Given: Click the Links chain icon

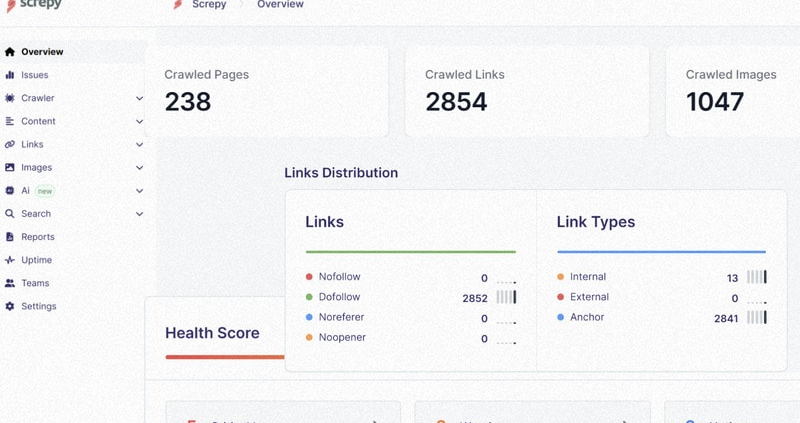Looking at the screenshot, I should (10, 144).
